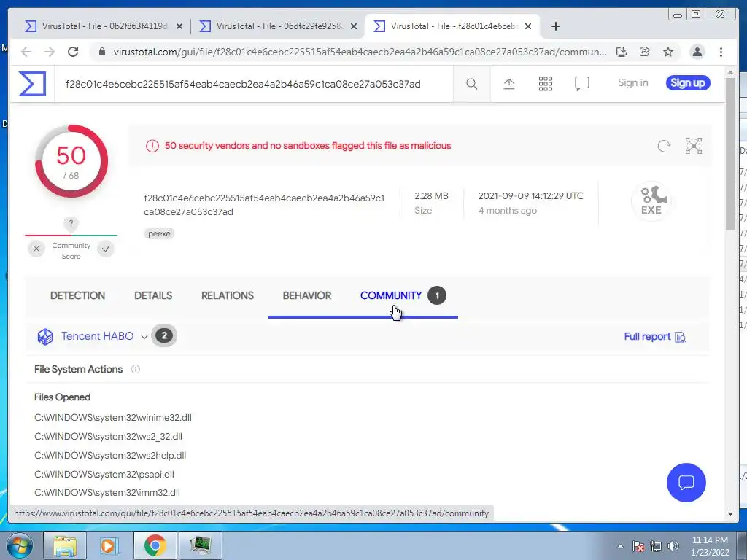Click the 50 / 68 detection score gauge

(x=71, y=161)
